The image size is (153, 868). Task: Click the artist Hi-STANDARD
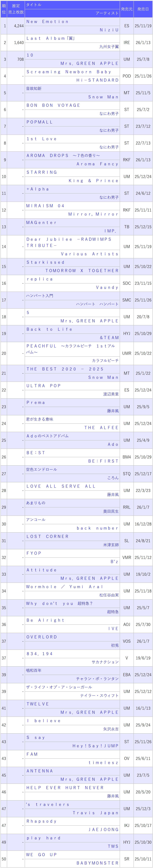(x=97, y=80)
